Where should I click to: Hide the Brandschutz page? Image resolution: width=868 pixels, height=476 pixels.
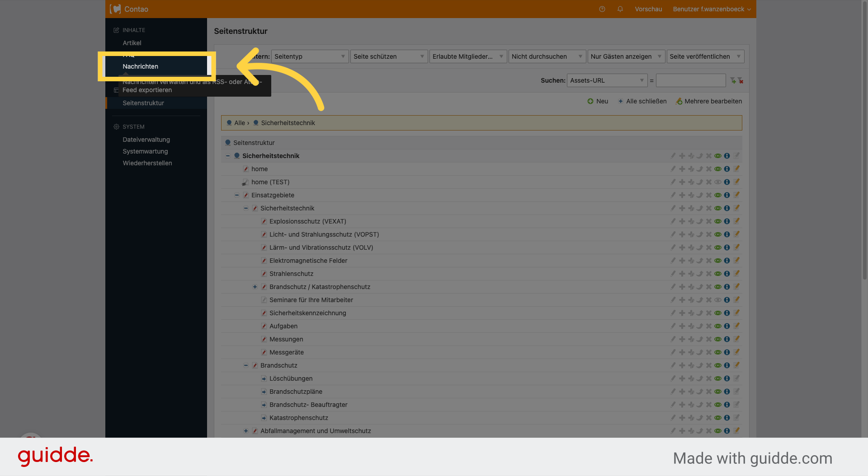tap(718, 365)
